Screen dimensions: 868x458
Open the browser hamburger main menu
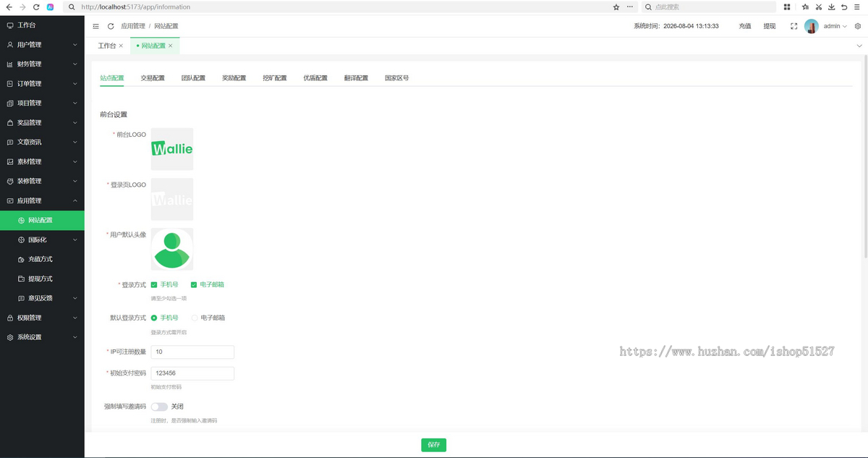point(858,7)
